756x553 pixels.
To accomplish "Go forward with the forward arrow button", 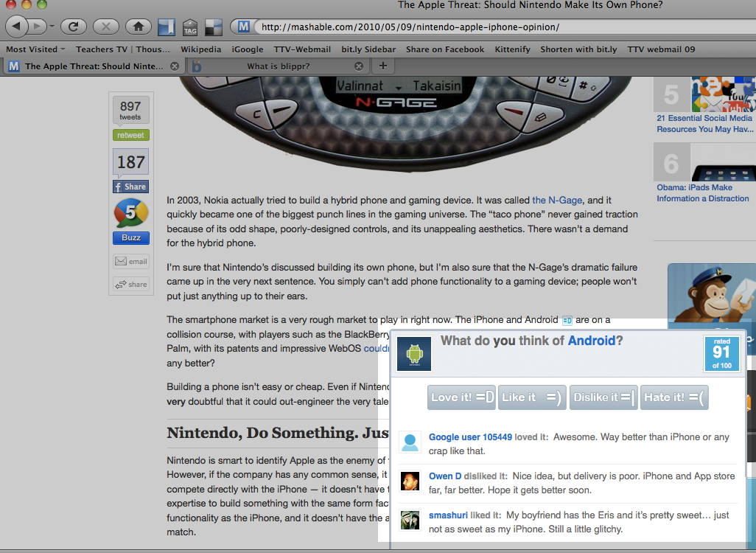I will pos(38,26).
